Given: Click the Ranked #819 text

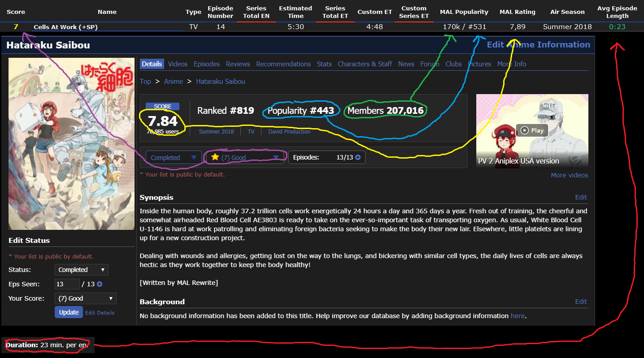Looking at the screenshot, I should click(x=226, y=111).
